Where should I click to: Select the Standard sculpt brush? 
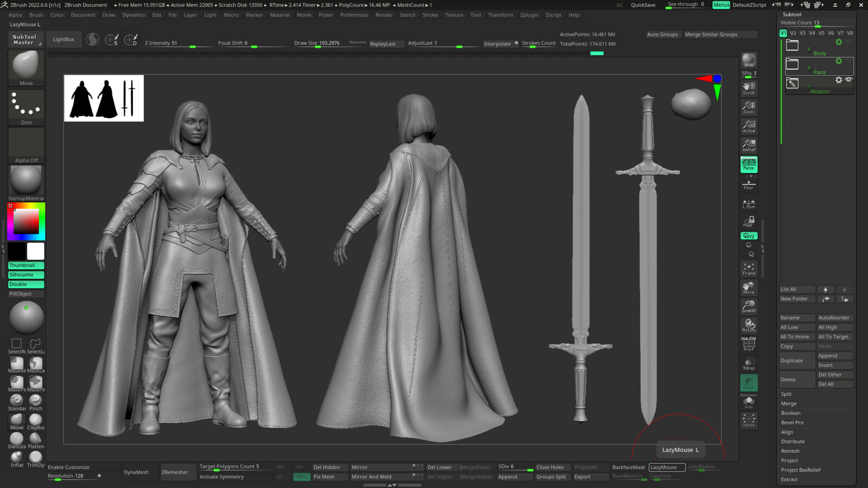[17, 403]
